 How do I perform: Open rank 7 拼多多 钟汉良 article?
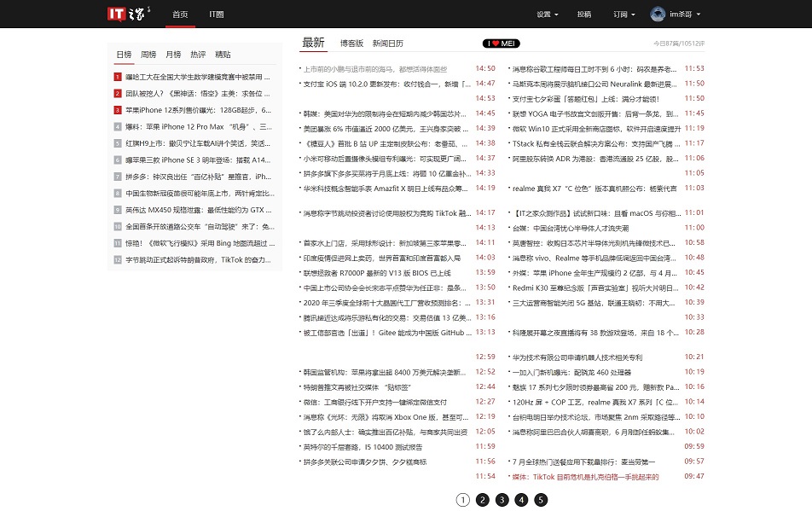coord(199,177)
